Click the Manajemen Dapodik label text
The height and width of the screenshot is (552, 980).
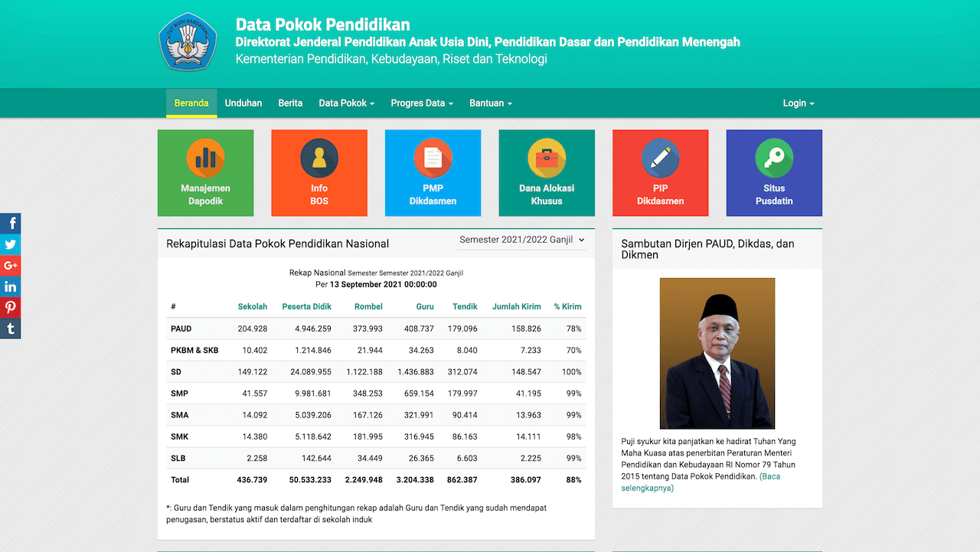click(x=205, y=194)
